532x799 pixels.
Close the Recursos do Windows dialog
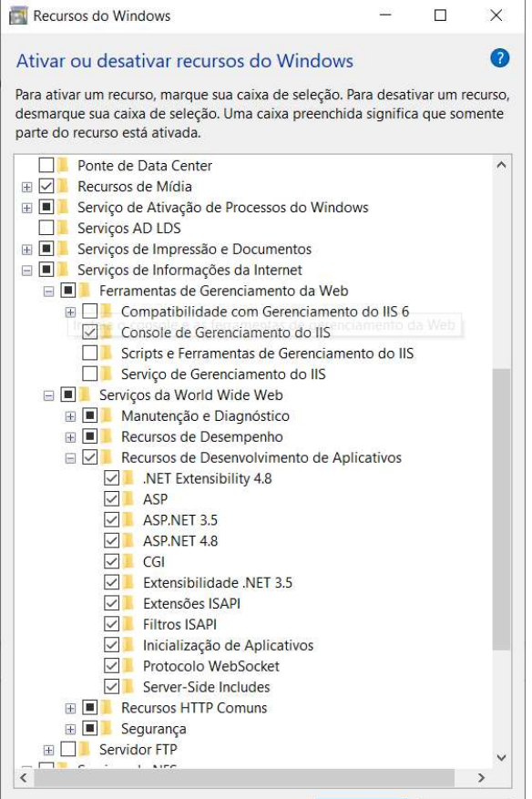coord(496,15)
